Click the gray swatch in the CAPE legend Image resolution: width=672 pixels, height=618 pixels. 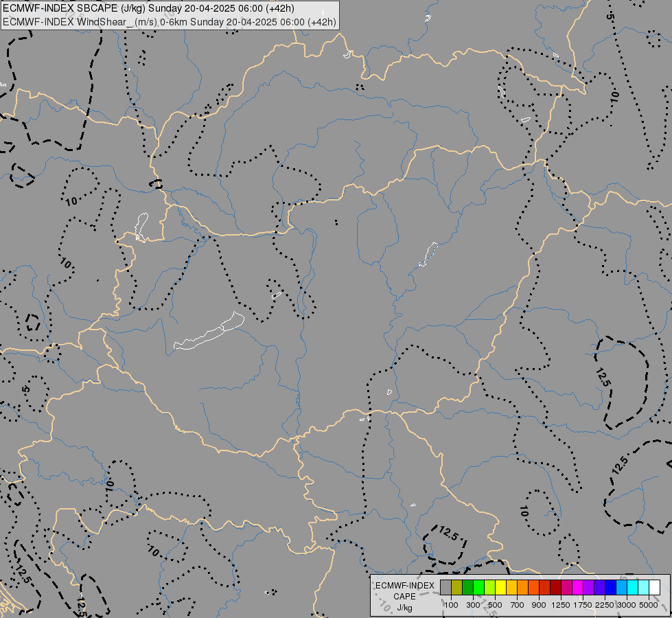coord(445,587)
